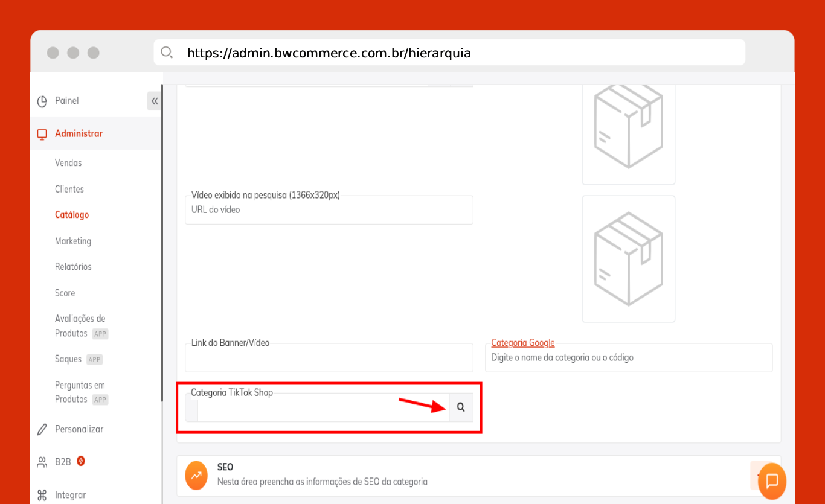825x504 pixels.
Task: Open Vendas in the sidebar
Action: [x=68, y=163]
